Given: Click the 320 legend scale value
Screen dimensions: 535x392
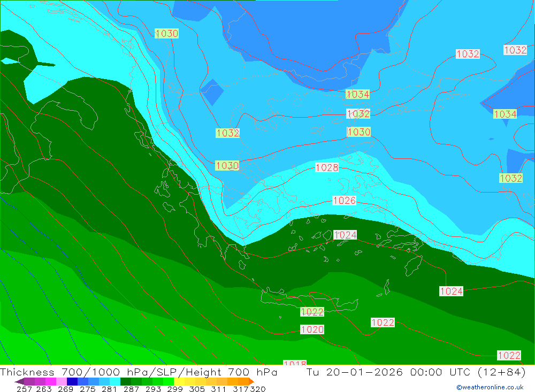Looking at the screenshot, I should pos(257,389).
